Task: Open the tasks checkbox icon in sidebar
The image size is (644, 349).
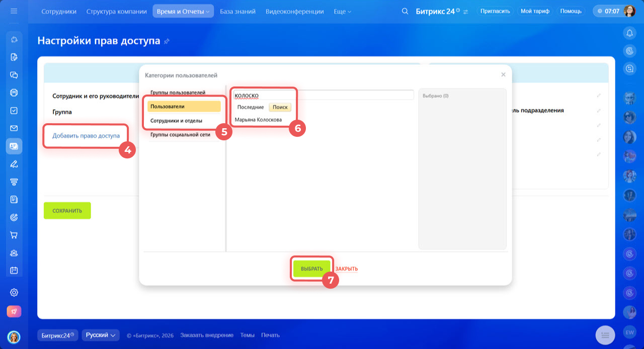Action: pos(14,111)
